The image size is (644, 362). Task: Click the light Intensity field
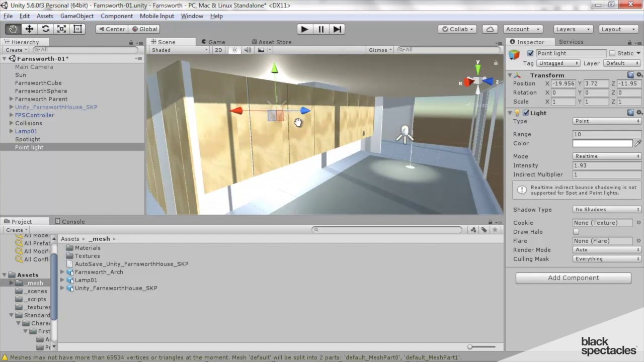[x=607, y=165]
